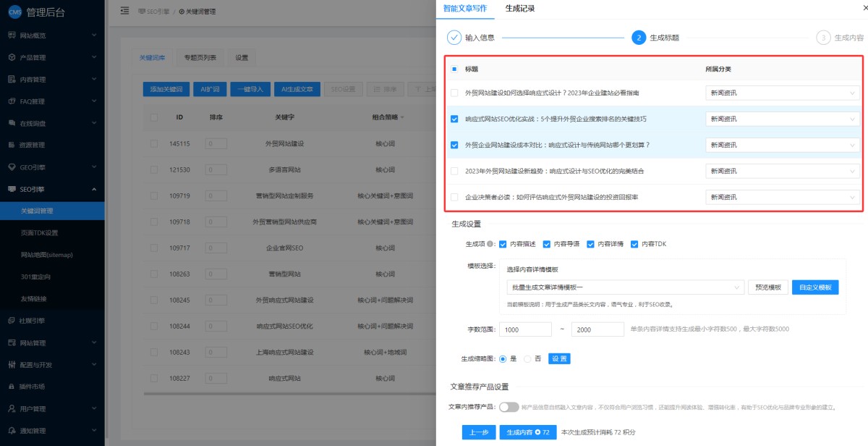Image resolution: width=868 pixels, height=446 pixels.
Task: Enable the 文章内推荐产品 switch
Action: click(509, 407)
